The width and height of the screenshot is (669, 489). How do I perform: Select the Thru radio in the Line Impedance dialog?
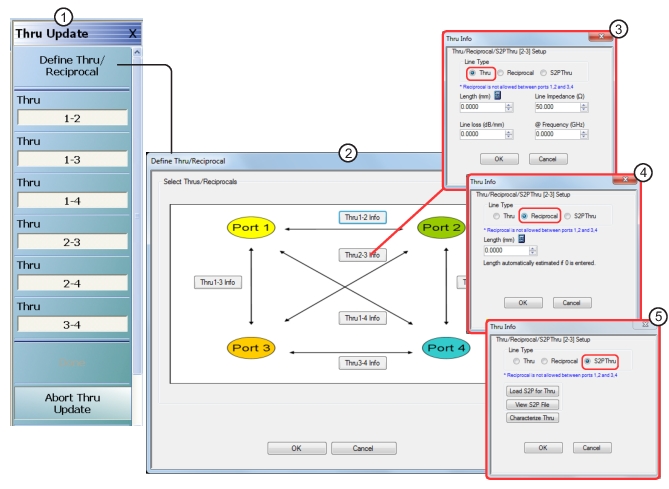[472, 73]
